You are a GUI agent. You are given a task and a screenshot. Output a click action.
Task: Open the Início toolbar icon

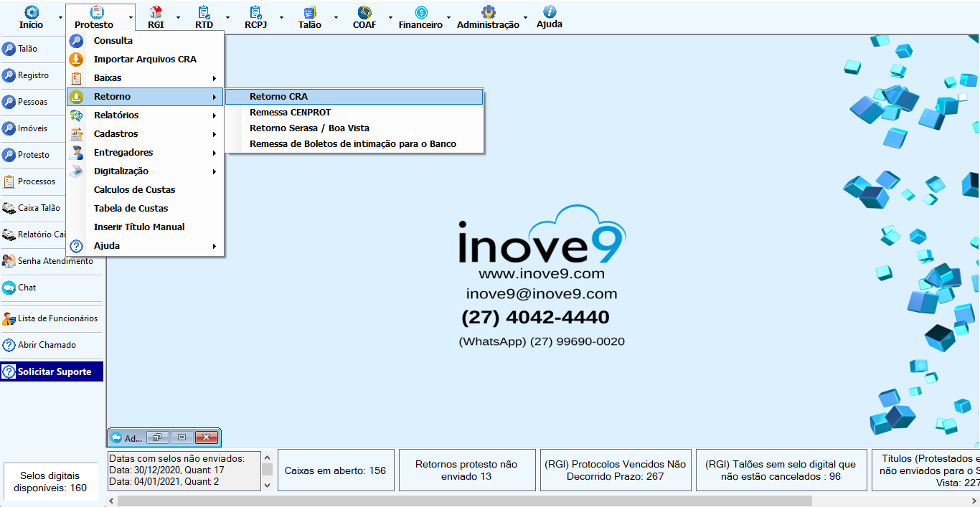click(32, 12)
